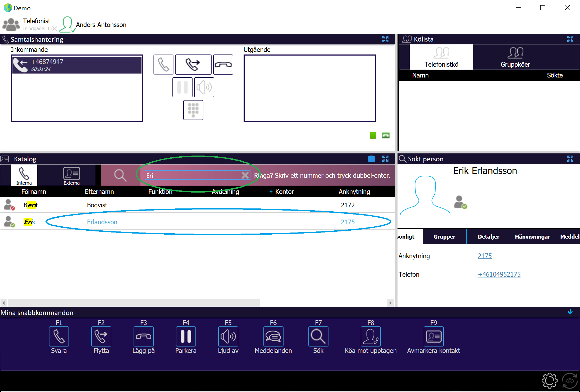
Task: Open the Katalog column layout icon
Action: click(372, 159)
